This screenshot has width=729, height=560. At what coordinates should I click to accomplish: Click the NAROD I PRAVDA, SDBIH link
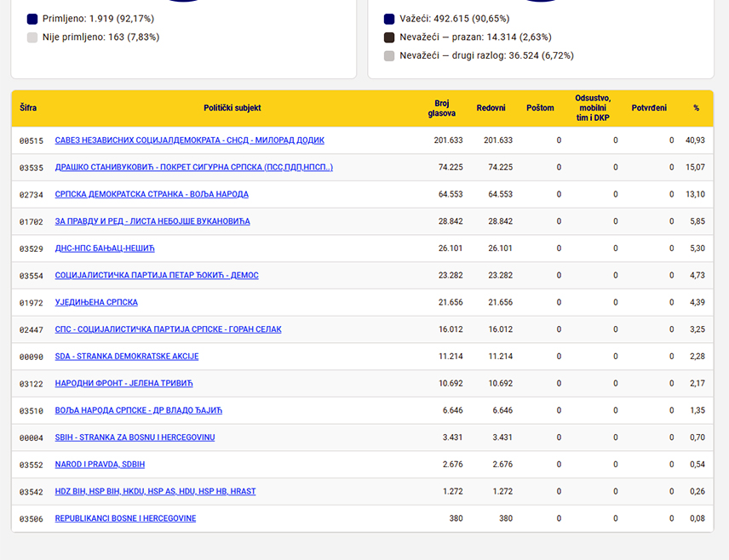coord(100,464)
